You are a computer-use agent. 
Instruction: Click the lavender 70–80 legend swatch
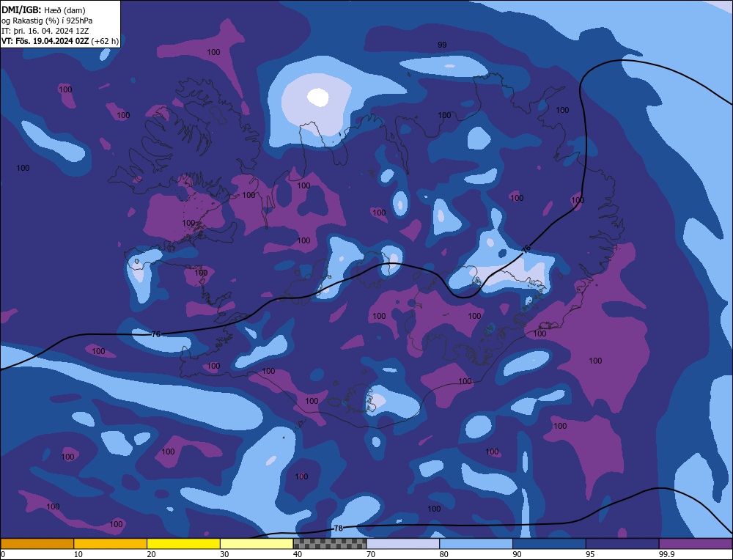click(403, 544)
